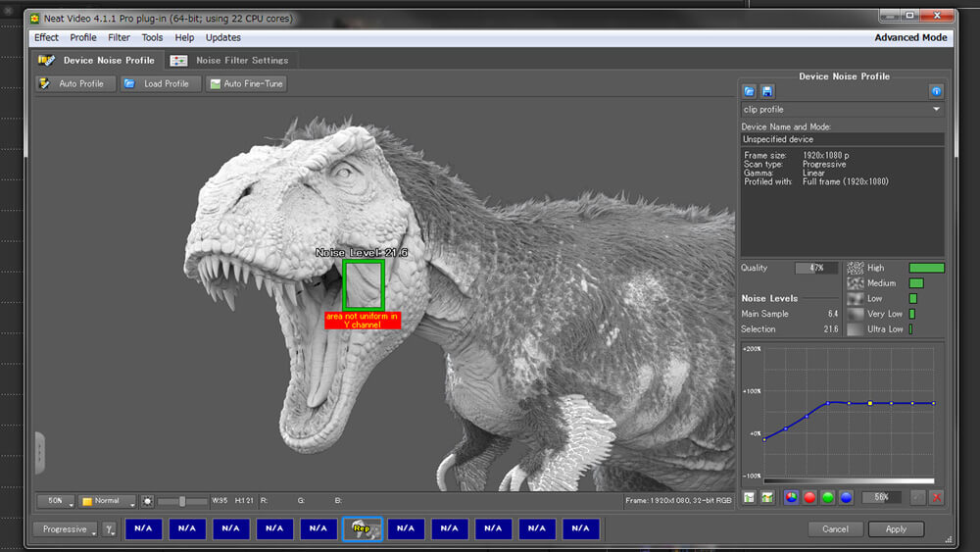Click the Auto Profile button
This screenshot has height=552, width=980.
coord(75,83)
